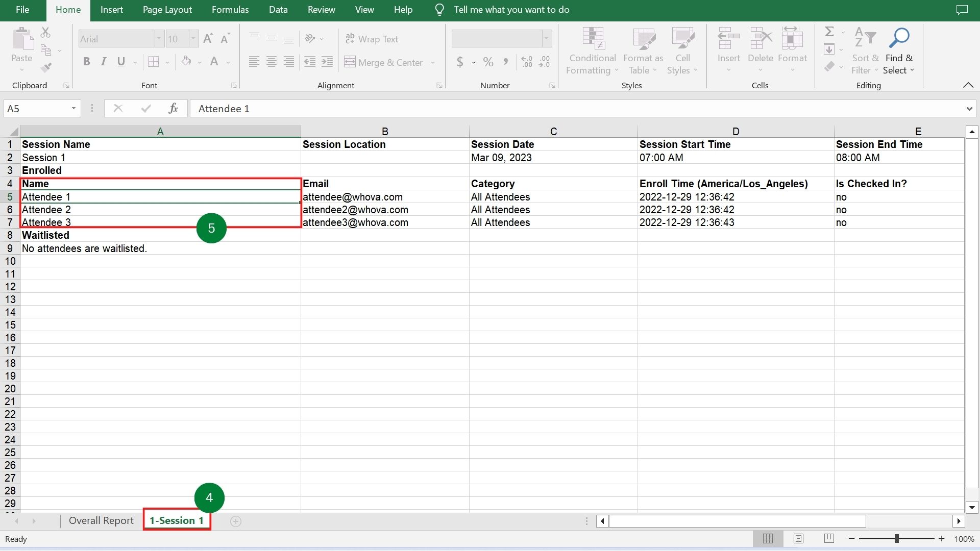Open Conditional Formatting options
The width and height of the screenshot is (980, 551).
pos(592,50)
